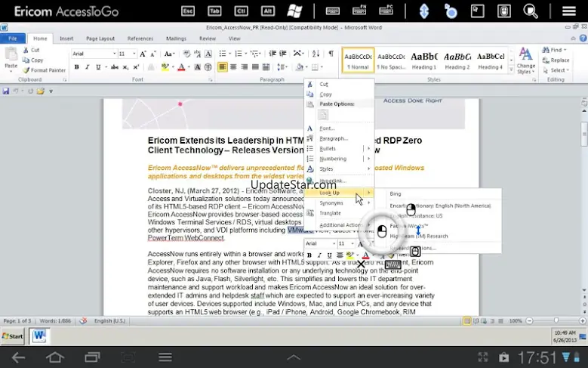The height and width of the screenshot is (368, 588).
Task: Click the font color red A button
Action: point(181,67)
